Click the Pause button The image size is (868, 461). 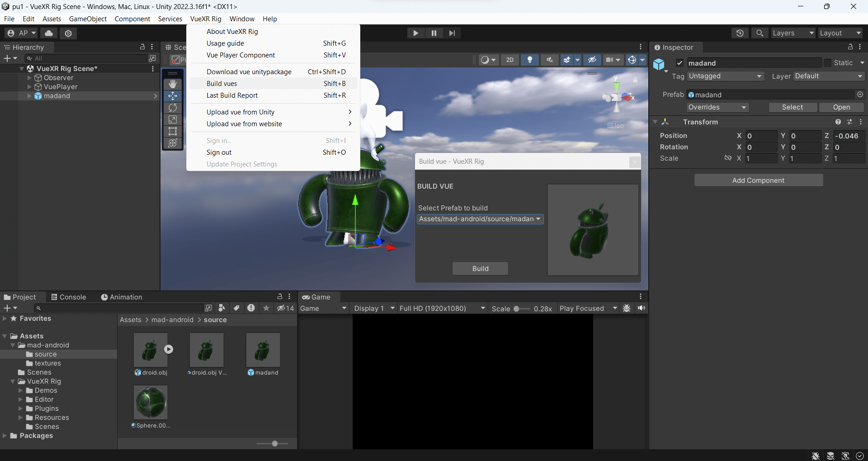pos(434,33)
